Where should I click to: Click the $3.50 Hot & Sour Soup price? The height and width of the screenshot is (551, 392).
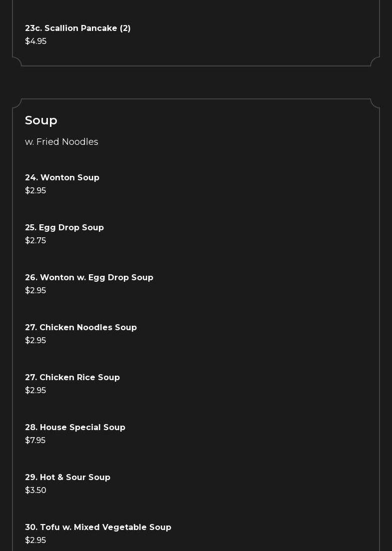[35, 491]
